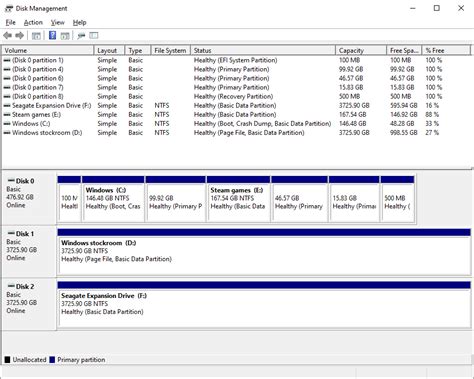Maximize the Disk Management window
This screenshot has width=474, height=379.
[x=437, y=8]
